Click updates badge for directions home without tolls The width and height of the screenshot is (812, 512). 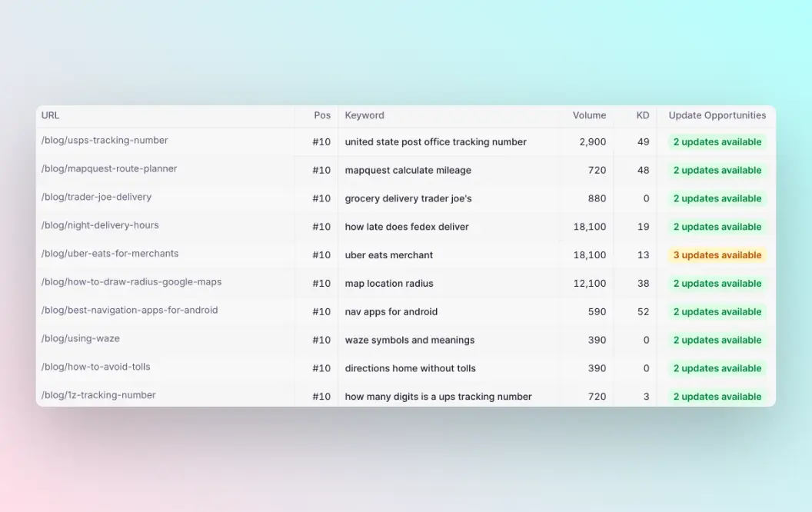tap(717, 368)
